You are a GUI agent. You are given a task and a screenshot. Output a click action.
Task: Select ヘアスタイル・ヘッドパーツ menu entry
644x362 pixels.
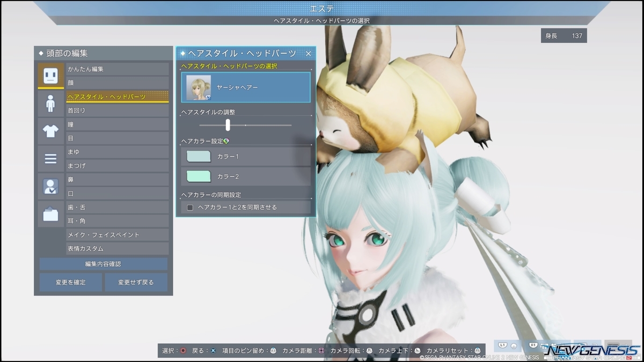coord(117,97)
